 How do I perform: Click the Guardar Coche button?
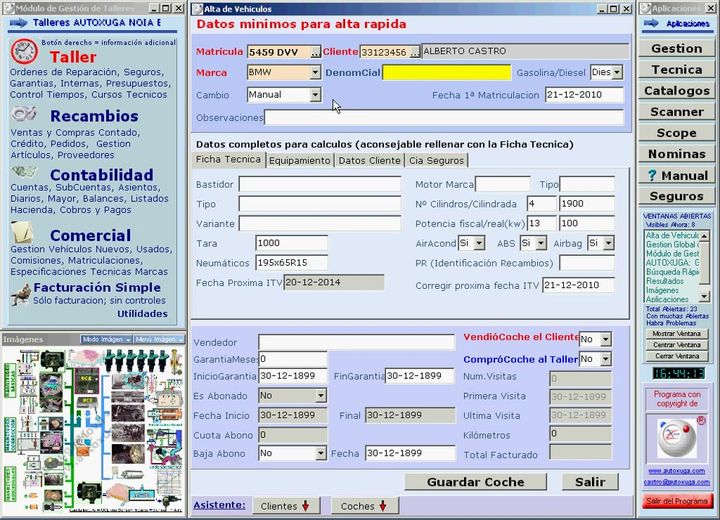click(475, 482)
